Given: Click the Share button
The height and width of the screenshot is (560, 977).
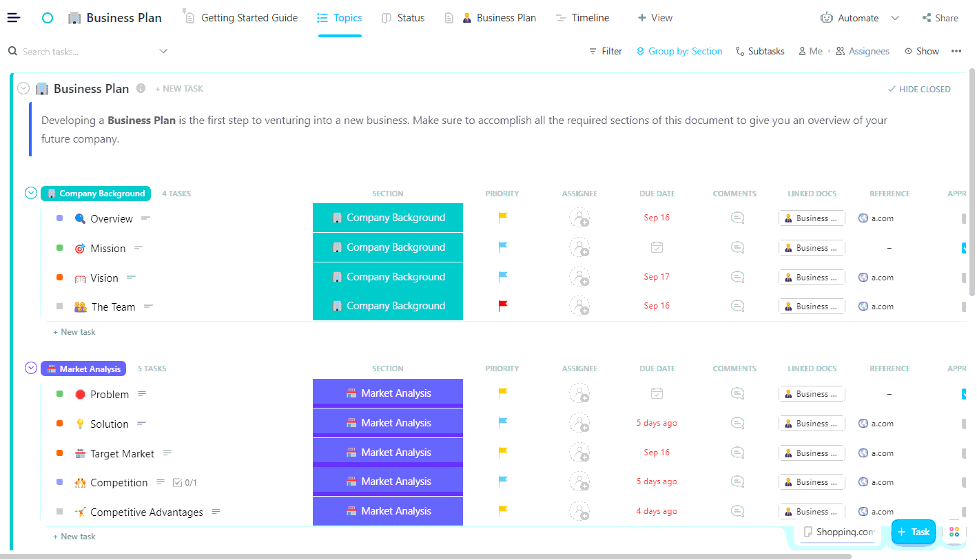Looking at the screenshot, I should 940,18.
